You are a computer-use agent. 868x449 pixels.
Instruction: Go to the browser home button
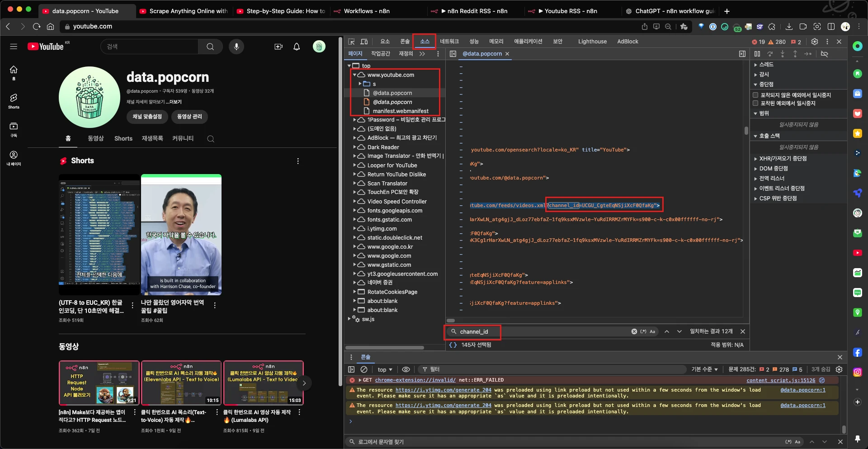click(51, 27)
